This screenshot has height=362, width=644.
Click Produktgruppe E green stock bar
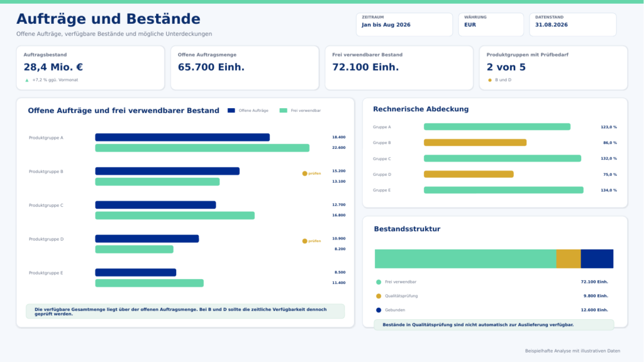[150, 283]
